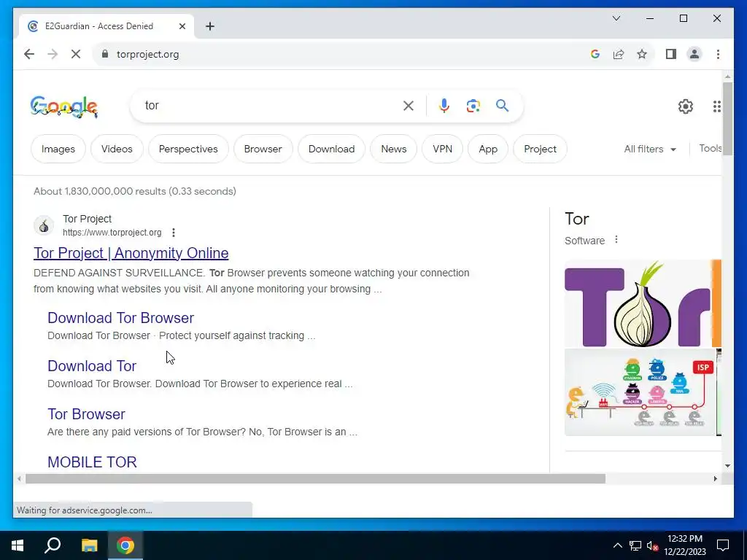
Task: Filter results by Images
Action: tap(58, 149)
